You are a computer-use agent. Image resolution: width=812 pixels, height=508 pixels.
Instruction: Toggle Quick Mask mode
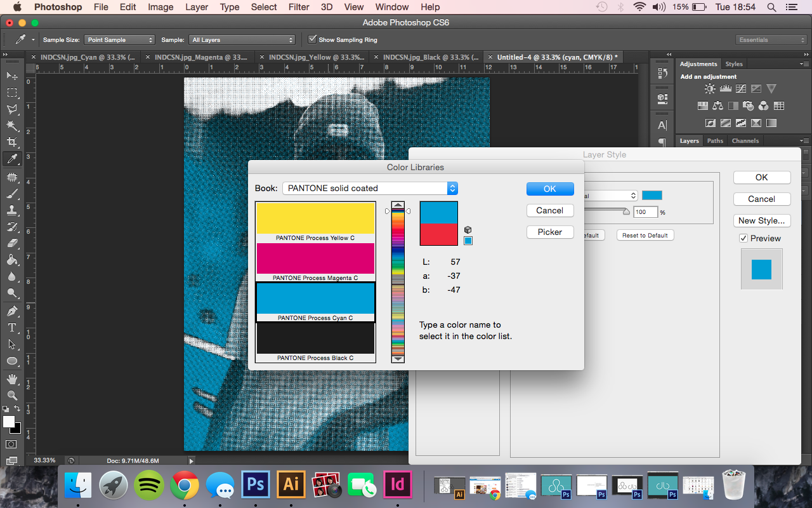tap(11, 444)
